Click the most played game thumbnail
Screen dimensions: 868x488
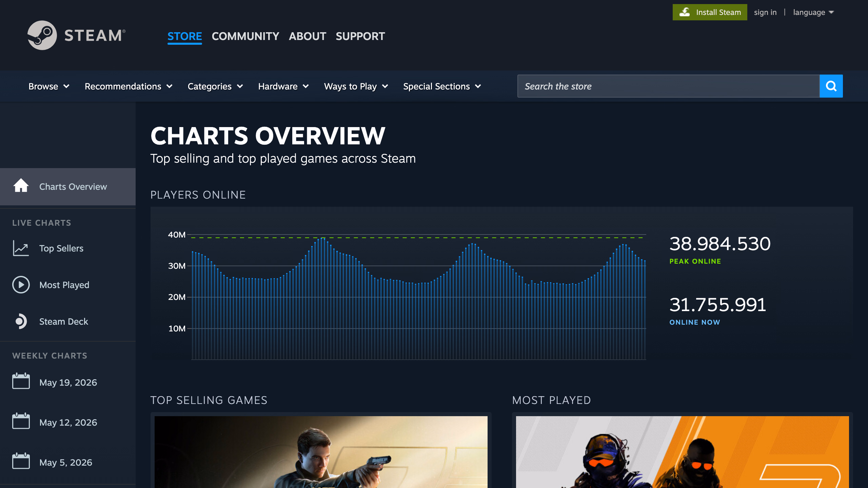tap(683, 452)
